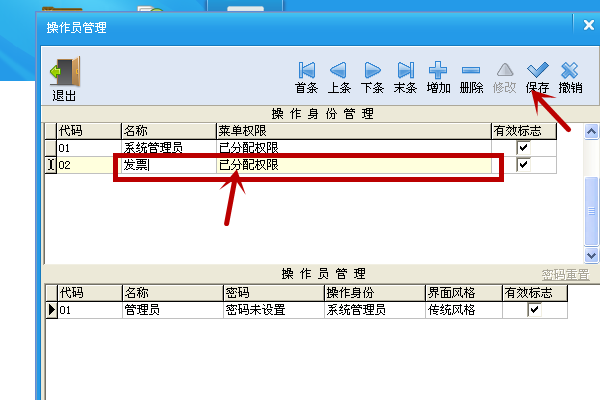Click the row indicator of operator 01
The height and width of the screenshot is (400, 600).
coord(52,310)
